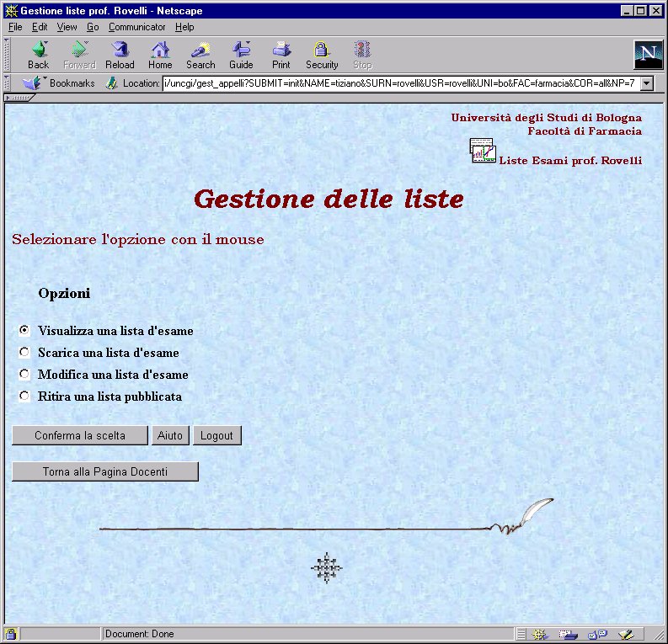Select Visualizza una lista d'esame option
Viewport: 668px width, 644px height.
[24, 330]
